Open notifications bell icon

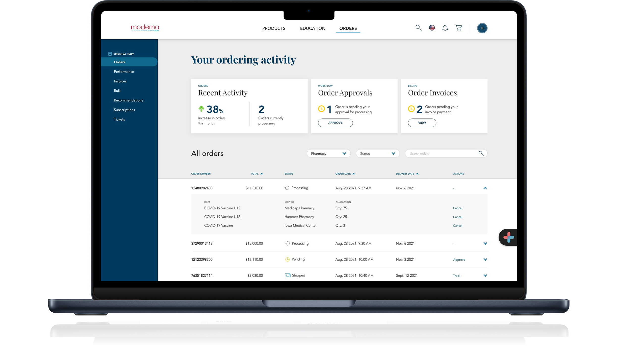445,28
